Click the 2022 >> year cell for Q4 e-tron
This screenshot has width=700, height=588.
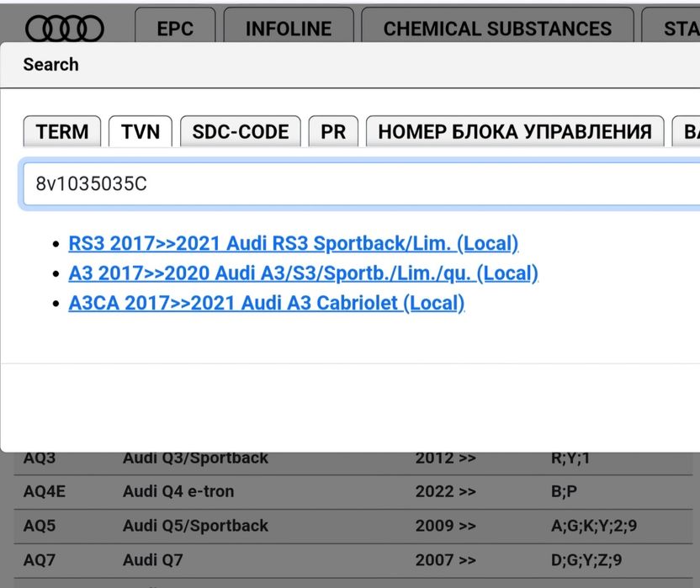click(445, 491)
